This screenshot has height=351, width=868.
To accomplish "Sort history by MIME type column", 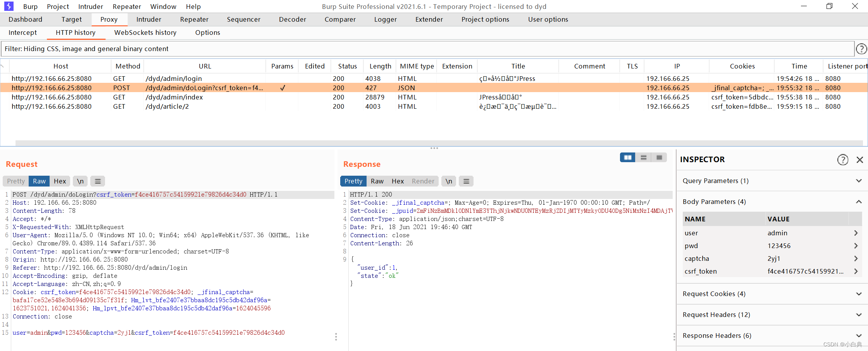I will point(417,66).
